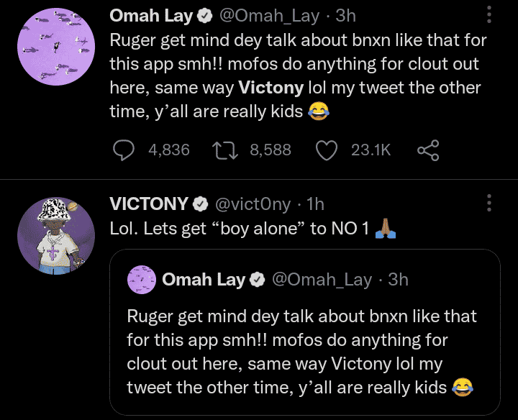The image size is (518, 420).
Task: Click small Omah Lay avatar in quoted tweet
Action: 141,279
